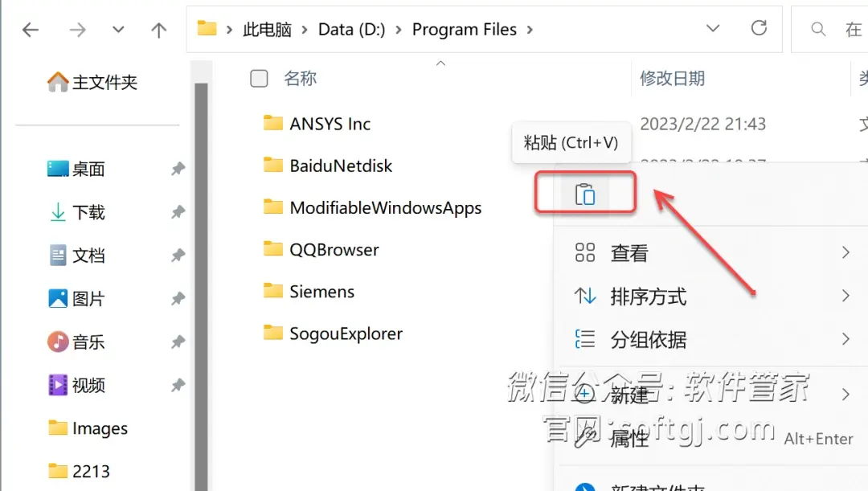Click the search magnifier icon
Image resolution: width=868 pixels, height=491 pixels.
point(818,29)
